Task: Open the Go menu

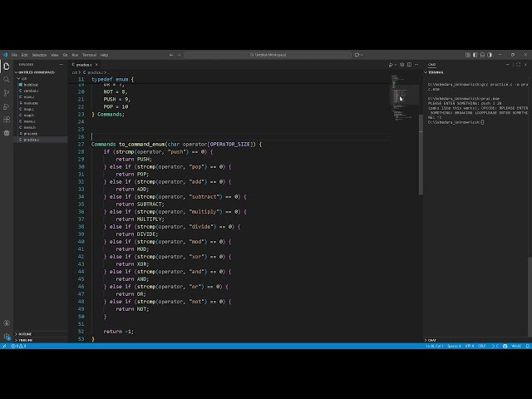Action: pos(65,55)
